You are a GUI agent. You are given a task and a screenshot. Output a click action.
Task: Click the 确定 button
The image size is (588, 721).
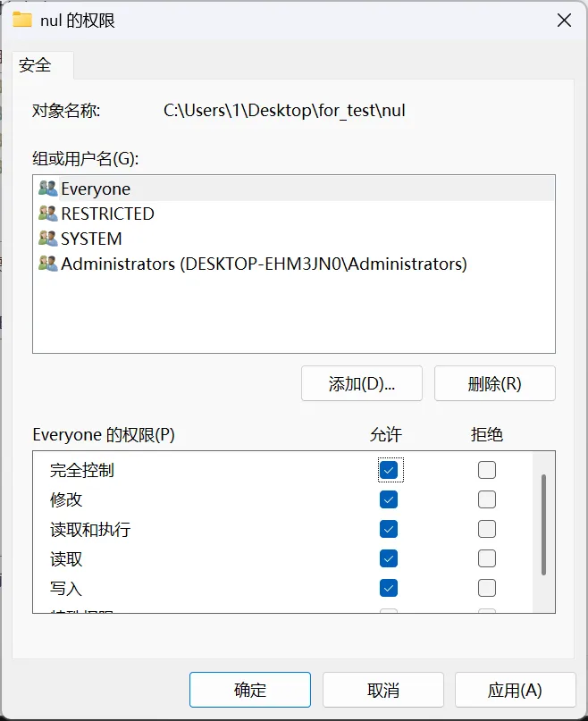click(249, 689)
